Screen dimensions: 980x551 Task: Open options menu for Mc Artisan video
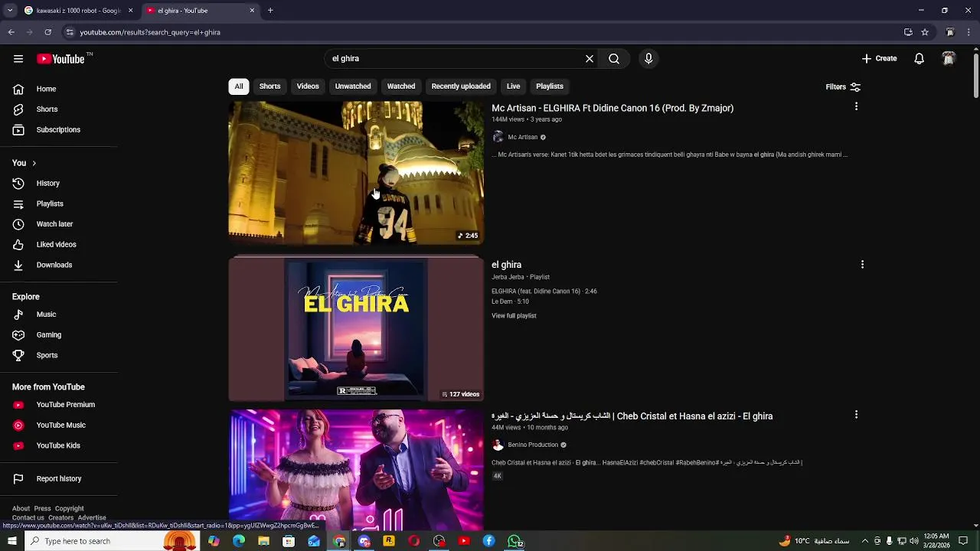pos(856,107)
